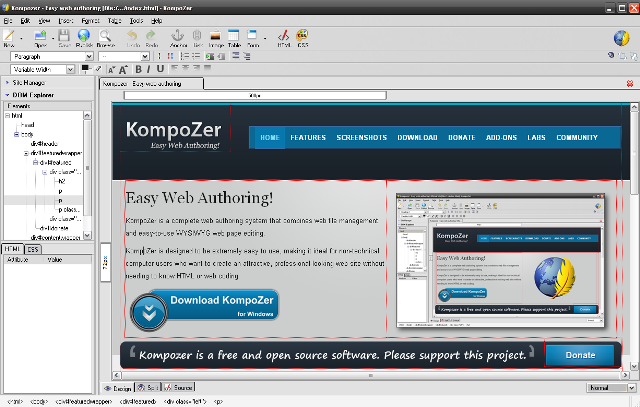The height and width of the screenshot is (407, 640).
Task: Insert a Link with chain icon
Action: pos(198,38)
